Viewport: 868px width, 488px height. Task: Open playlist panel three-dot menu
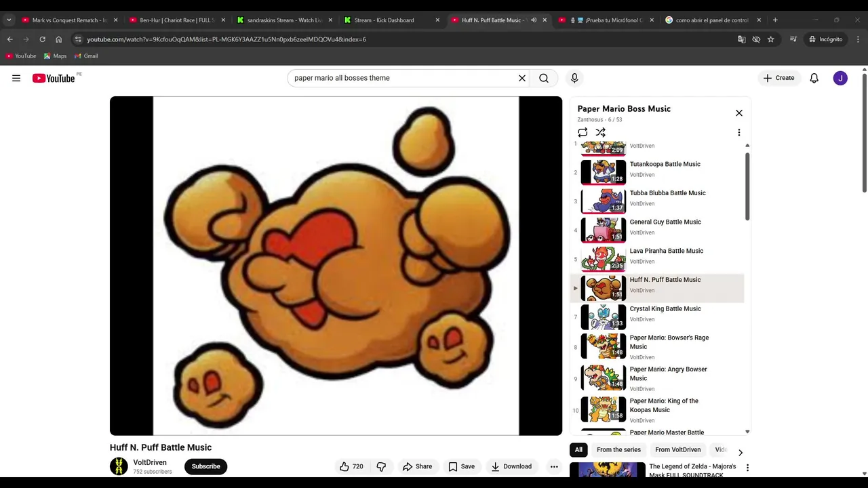tap(739, 133)
